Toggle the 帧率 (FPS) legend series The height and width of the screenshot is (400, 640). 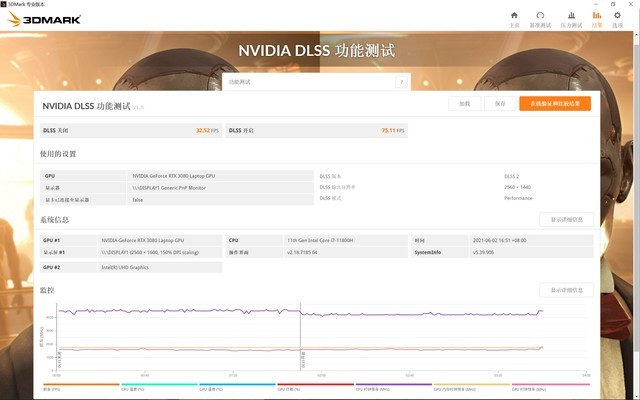[x=81, y=387]
